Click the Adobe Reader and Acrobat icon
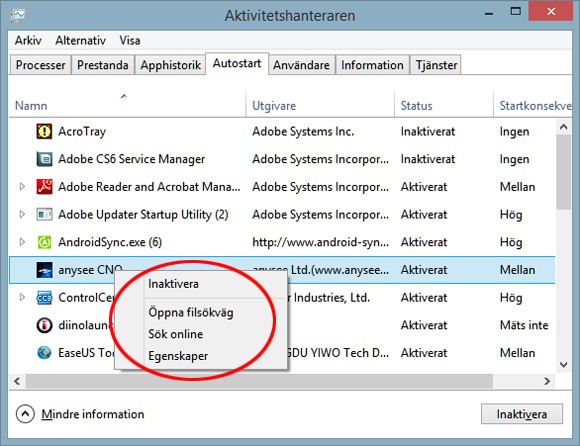This screenshot has width=580, height=446. 44,187
